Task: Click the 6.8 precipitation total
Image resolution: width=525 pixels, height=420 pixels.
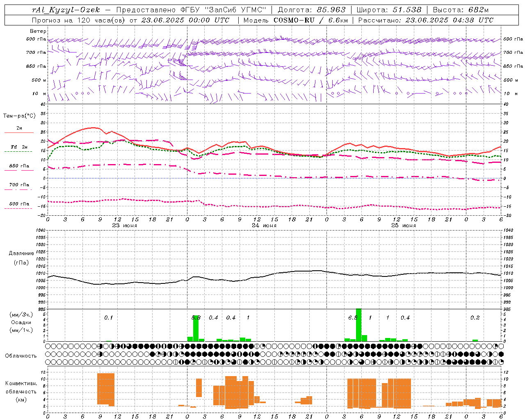Action: (353, 318)
